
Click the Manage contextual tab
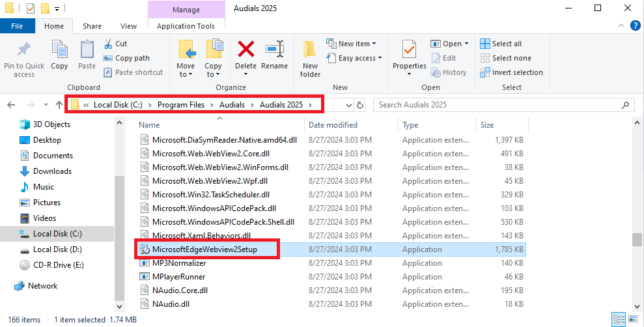186,10
